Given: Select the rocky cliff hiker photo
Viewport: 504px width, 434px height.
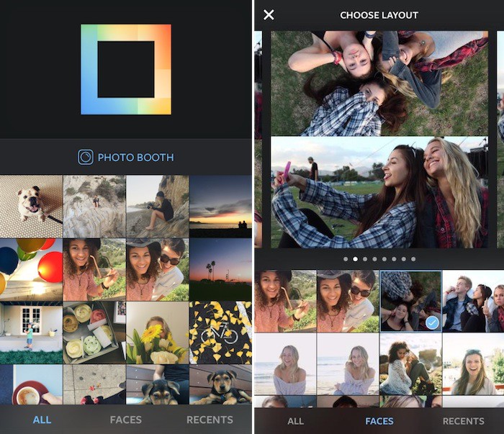Looking at the screenshot, I should pyautogui.click(x=94, y=207).
